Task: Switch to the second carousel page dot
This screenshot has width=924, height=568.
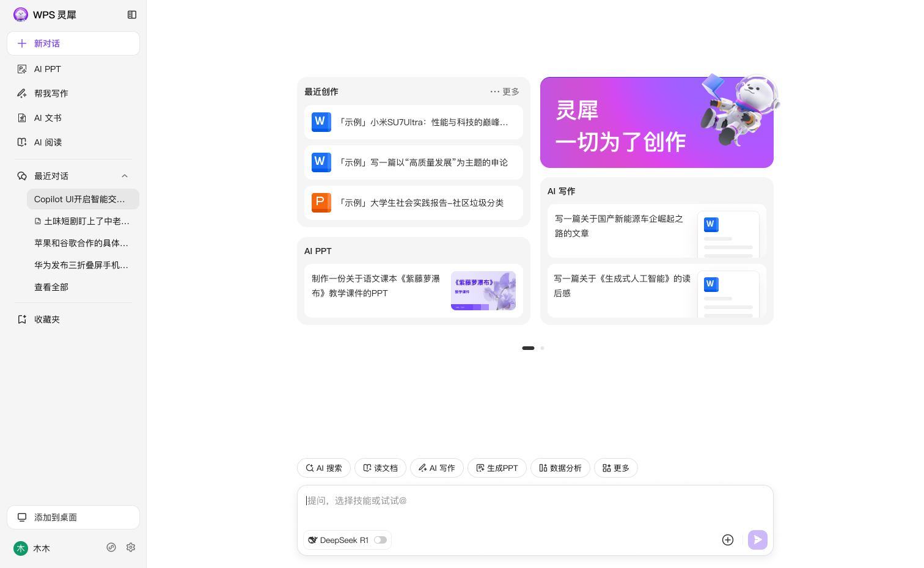Action: pyautogui.click(x=542, y=348)
